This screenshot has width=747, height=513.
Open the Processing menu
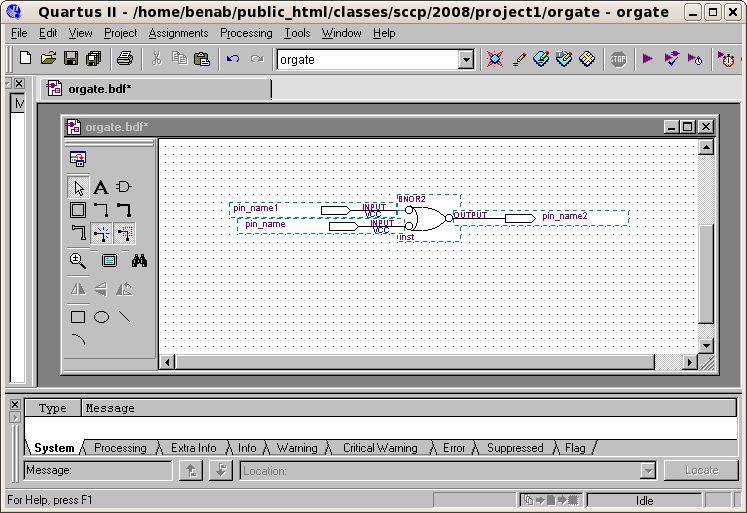(x=246, y=33)
